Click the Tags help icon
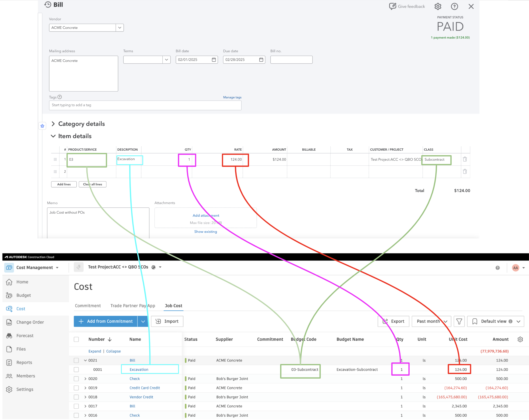Image resolution: width=529 pixels, height=420 pixels. 60,97
